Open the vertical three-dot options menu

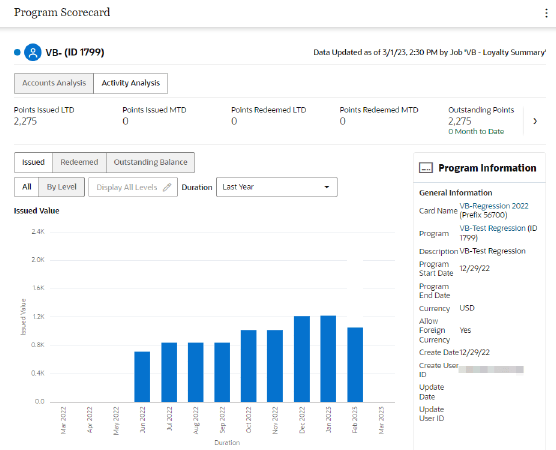pyautogui.click(x=546, y=13)
